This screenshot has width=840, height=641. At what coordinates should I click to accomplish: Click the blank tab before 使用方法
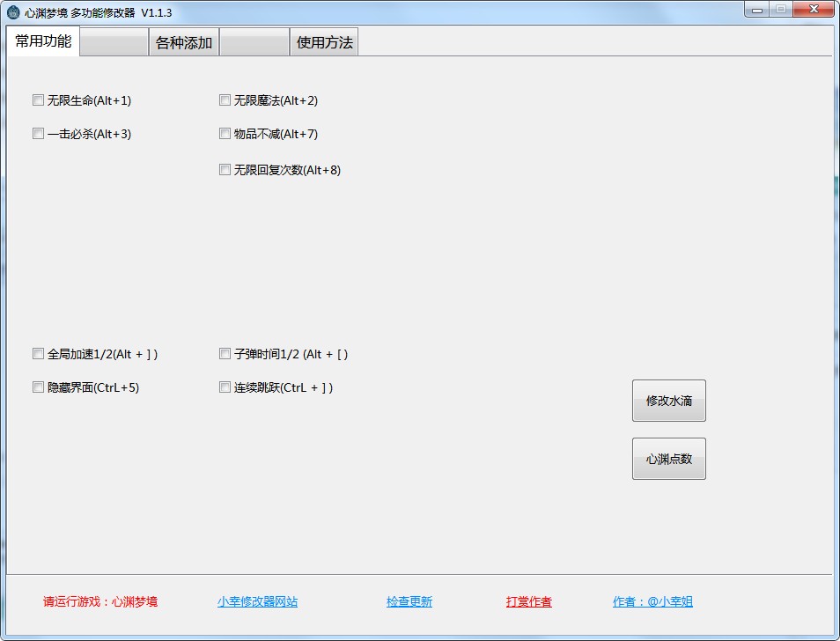click(x=254, y=42)
